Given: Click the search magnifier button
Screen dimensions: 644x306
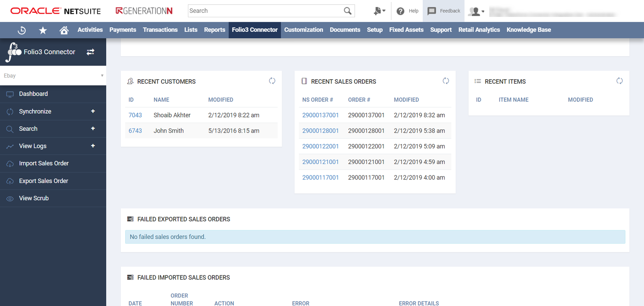Looking at the screenshot, I should [x=348, y=11].
